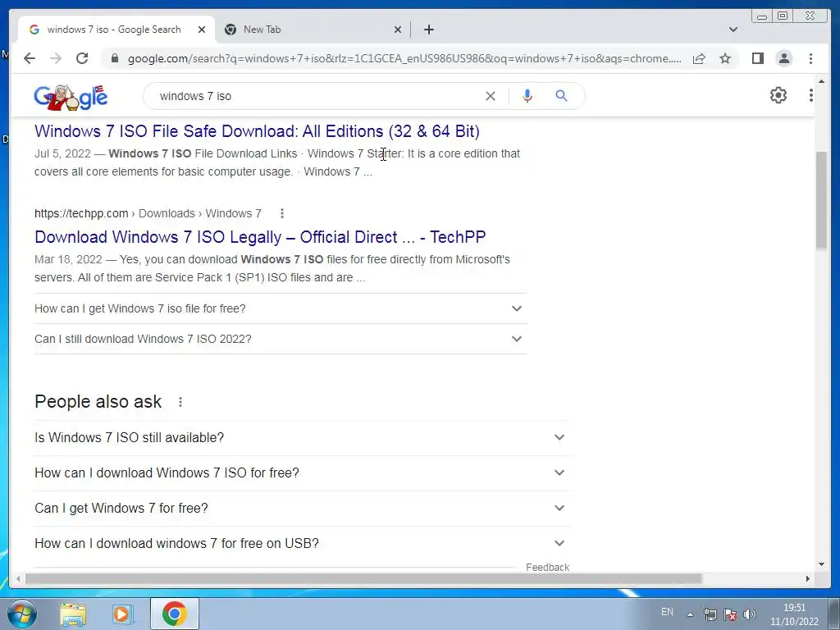Expand How can I download windows 7 on USB
The image size is (840, 630).
(303, 543)
